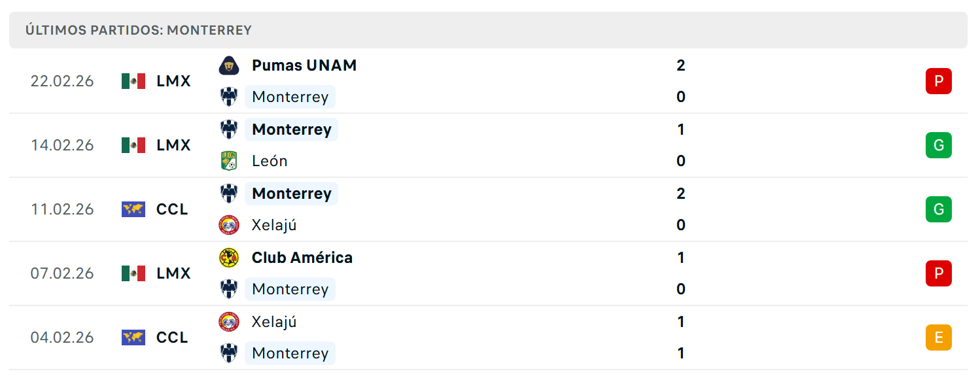Screen dimensions: 980x380
Task: Click CCL world icon beside the 11.02.26 match
Action: click(133, 209)
